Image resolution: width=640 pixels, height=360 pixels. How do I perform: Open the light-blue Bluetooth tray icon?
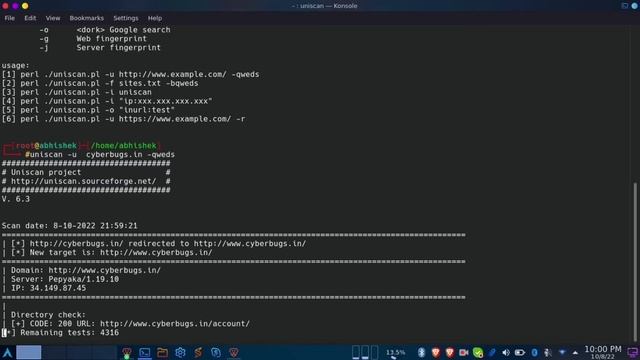click(x=421, y=352)
